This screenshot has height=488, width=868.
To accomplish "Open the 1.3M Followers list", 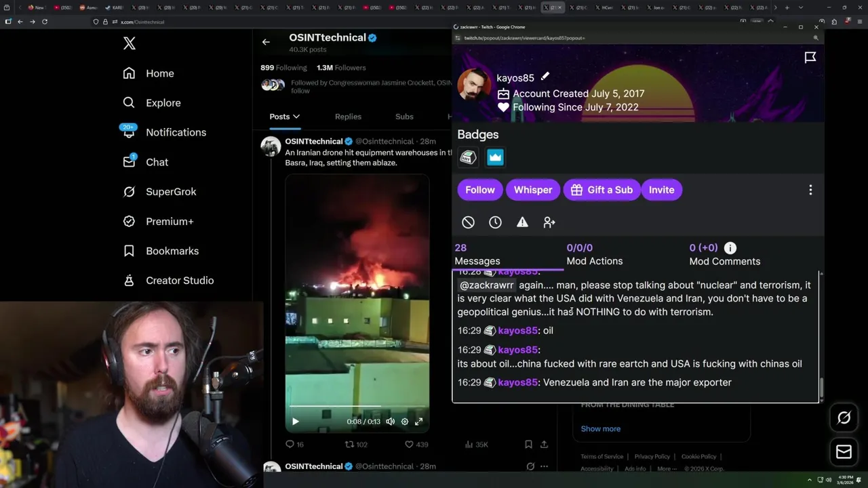I will (x=341, y=68).
